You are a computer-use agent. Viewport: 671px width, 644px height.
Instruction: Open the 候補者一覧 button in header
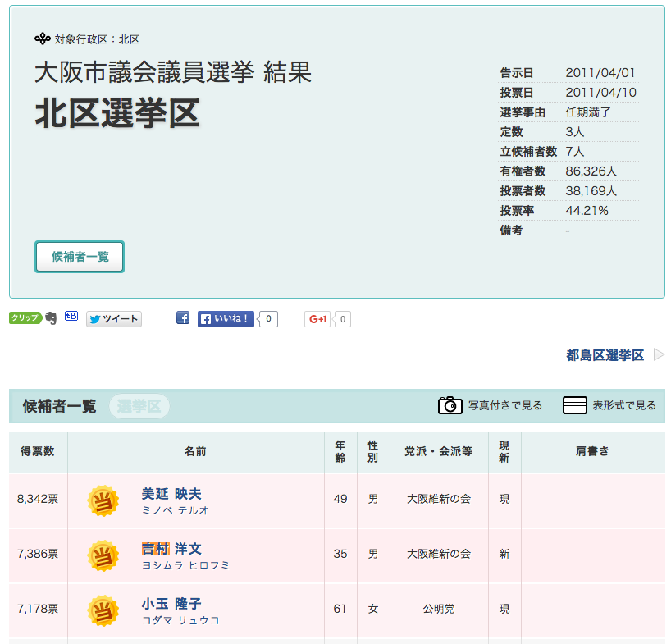coord(80,257)
